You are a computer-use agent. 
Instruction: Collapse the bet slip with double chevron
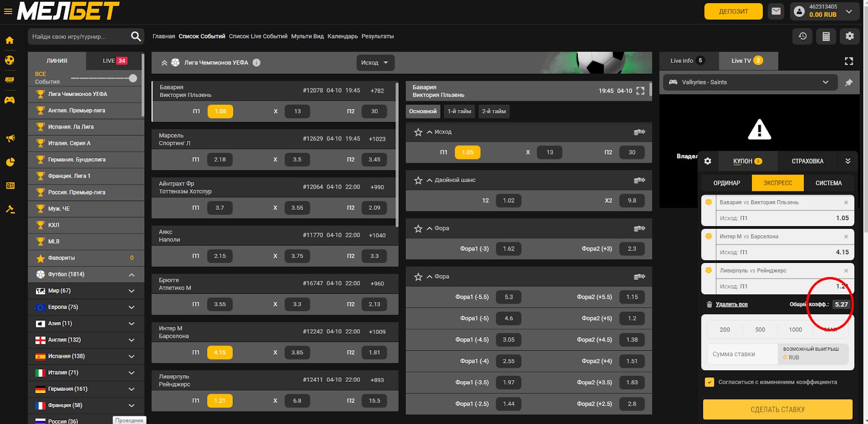[848, 161]
